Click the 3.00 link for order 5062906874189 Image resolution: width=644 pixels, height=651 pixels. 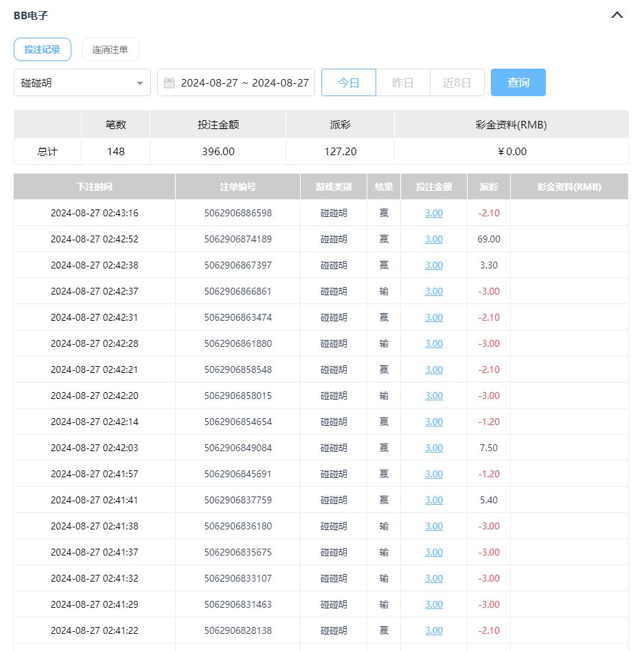click(x=433, y=239)
